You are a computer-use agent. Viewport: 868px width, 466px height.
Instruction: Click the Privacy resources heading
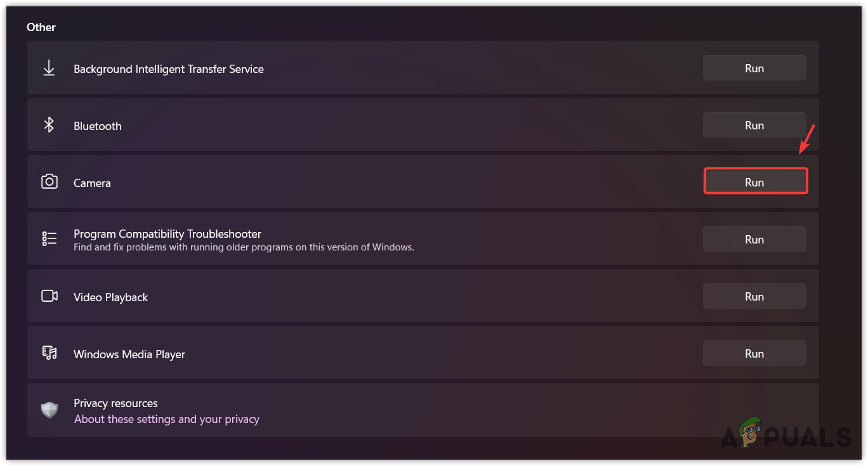tap(115, 403)
